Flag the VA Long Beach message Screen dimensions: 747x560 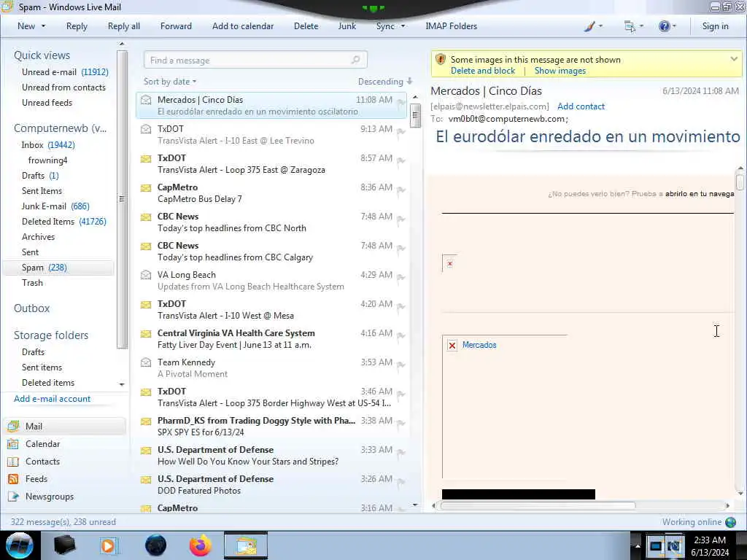401,277
